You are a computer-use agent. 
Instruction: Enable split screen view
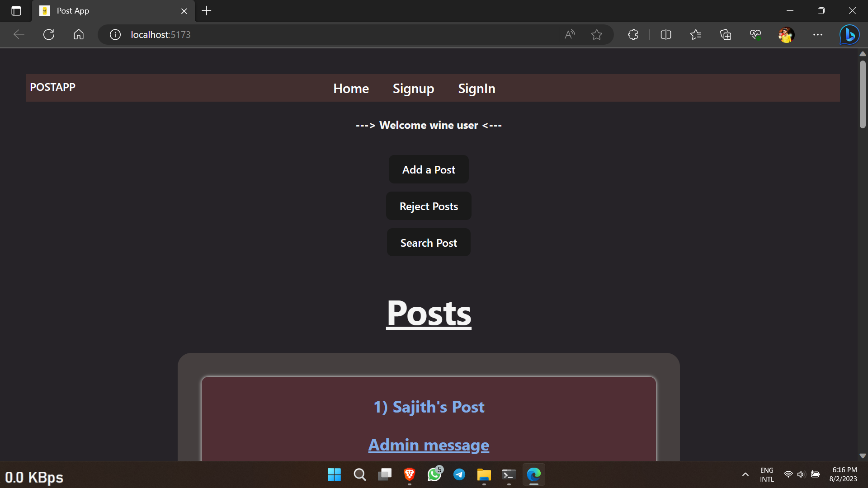[x=666, y=34]
